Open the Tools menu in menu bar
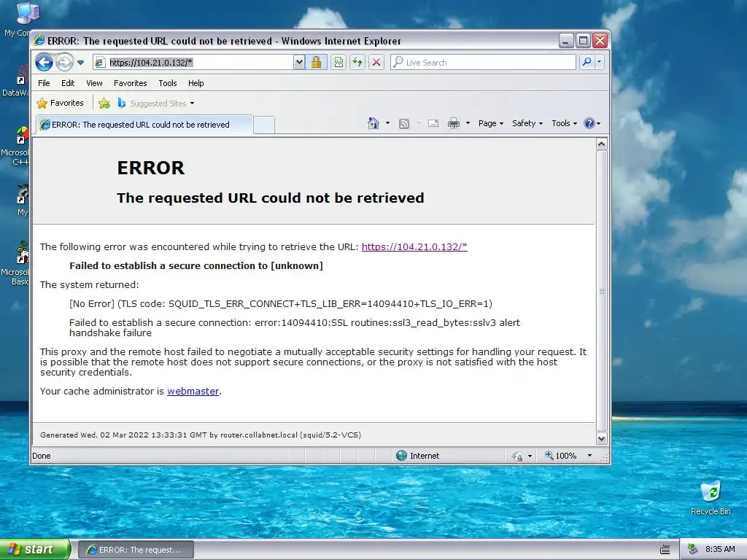Viewport: 747px width, 560px height. click(x=168, y=83)
